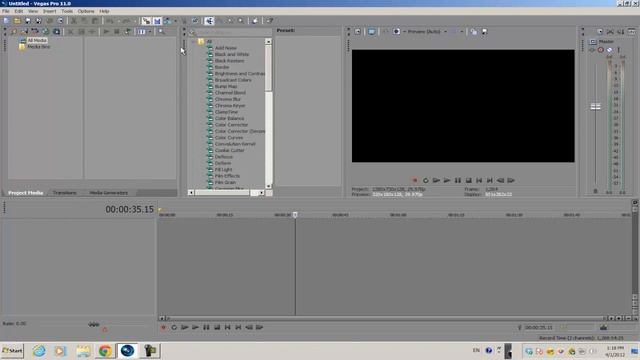Select Film Grain effect
Image resolution: width=640 pixels, height=360 pixels.
(x=225, y=182)
